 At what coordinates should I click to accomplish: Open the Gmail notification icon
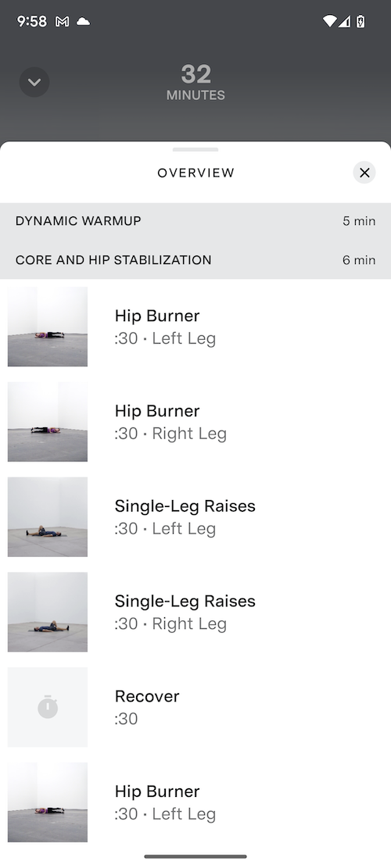coord(62,22)
